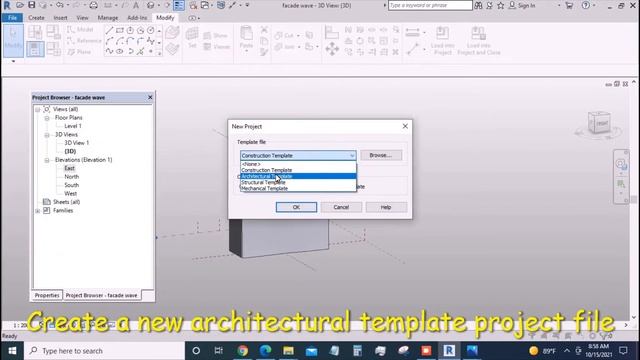Screen dimensions: 640x360
Task: Expand the Families tree node
Action: coord(38,211)
